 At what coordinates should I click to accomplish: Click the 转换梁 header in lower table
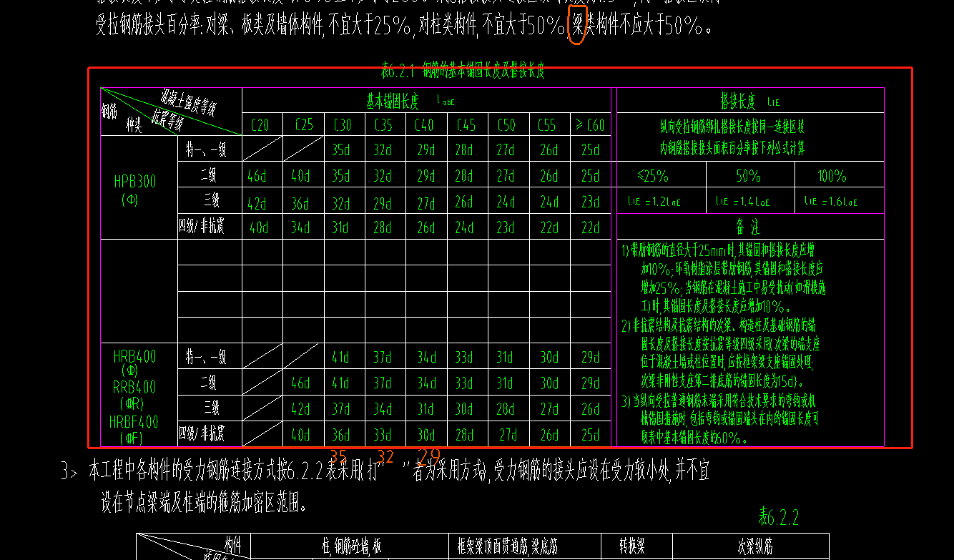pyautogui.click(x=632, y=546)
